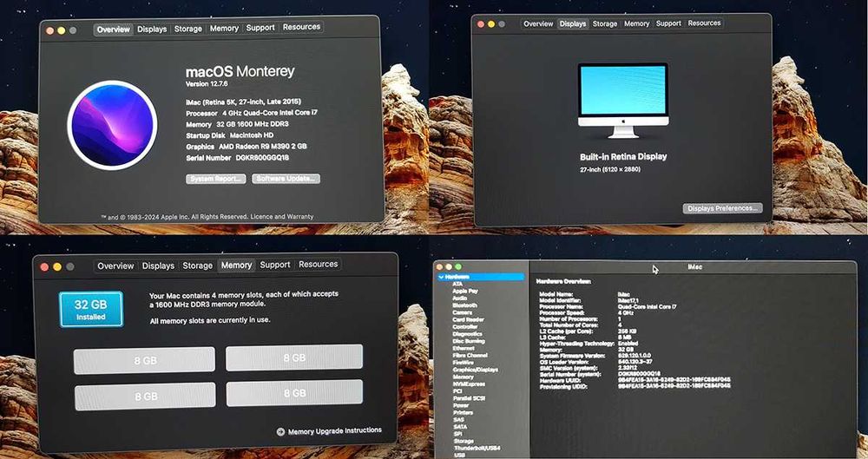Click the macOS Monterey logo icon
Image resolution: width=868 pixels, height=459 pixels.
(112, 125)
